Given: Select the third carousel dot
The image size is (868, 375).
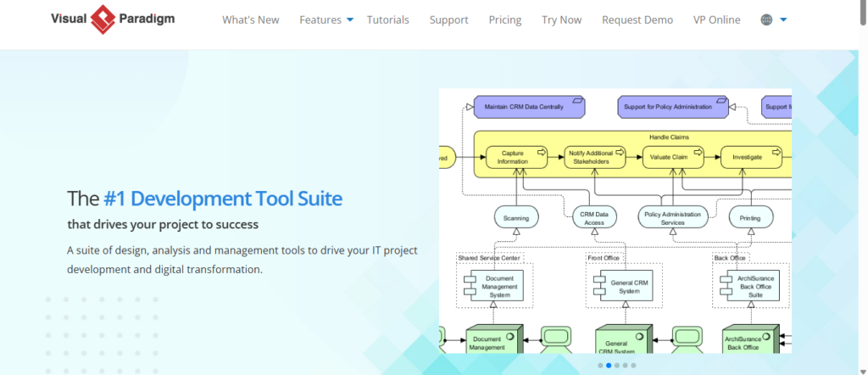Looking at the screenshot, I should [x=617, y=366].
